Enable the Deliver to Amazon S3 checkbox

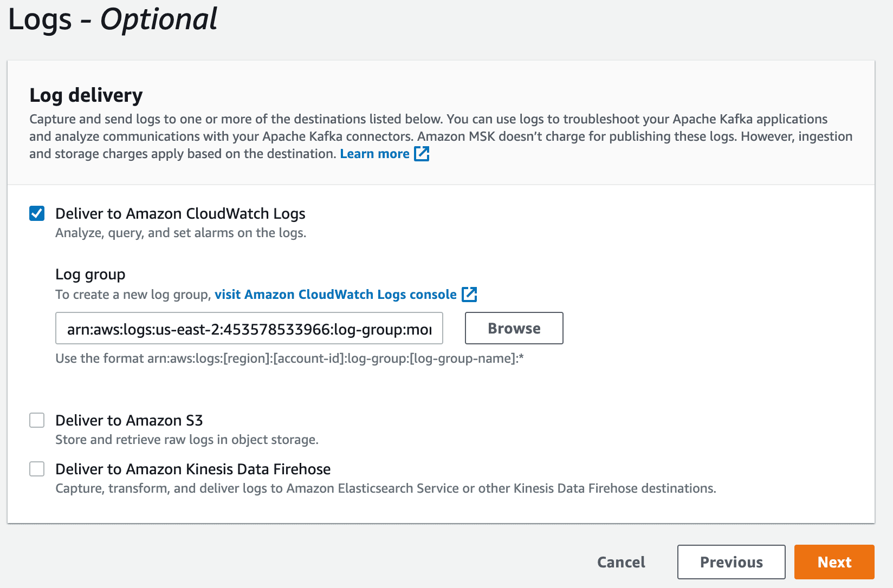pyautogui.click(x=37, y=420)
